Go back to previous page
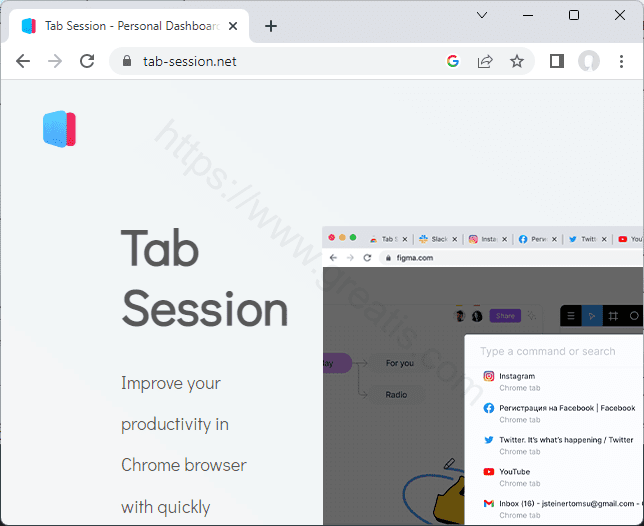The height and width of the screenshot is (526, 644). point(23,61)
